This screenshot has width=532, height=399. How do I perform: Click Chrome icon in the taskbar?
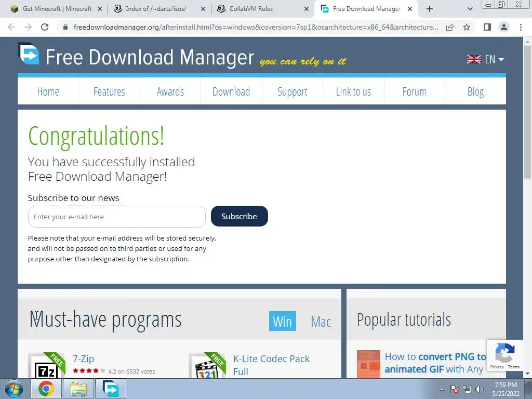coord(46,389)
